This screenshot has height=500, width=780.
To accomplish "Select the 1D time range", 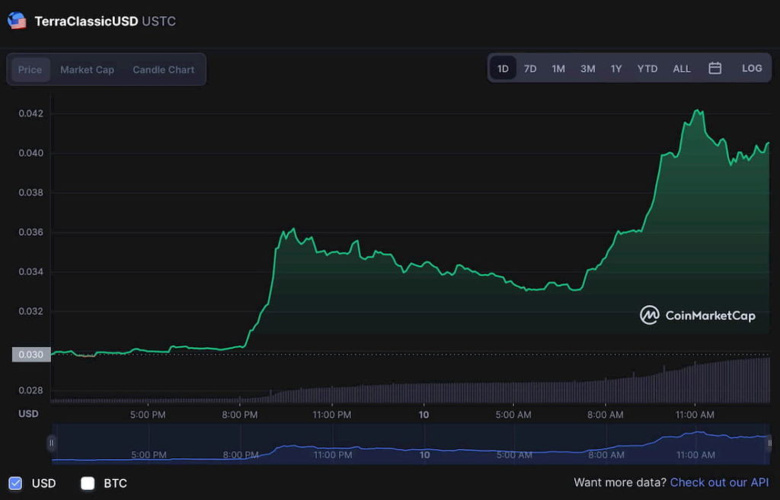I will 503,69.
